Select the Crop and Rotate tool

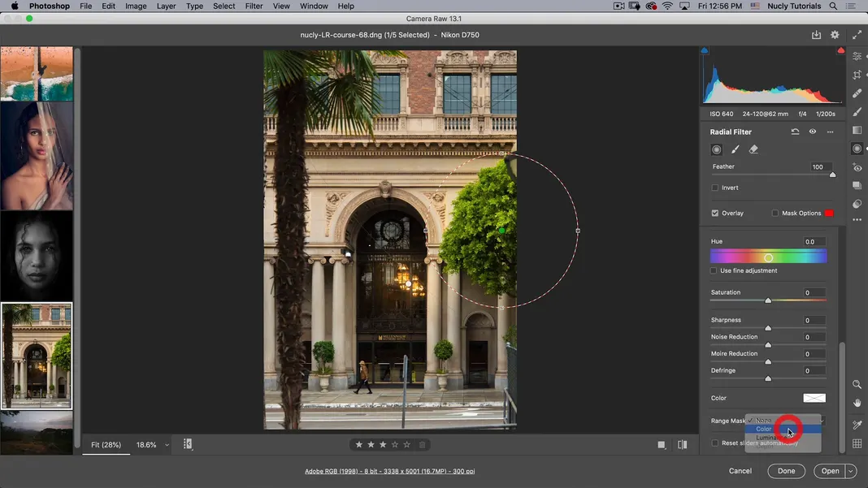[857, 75]
